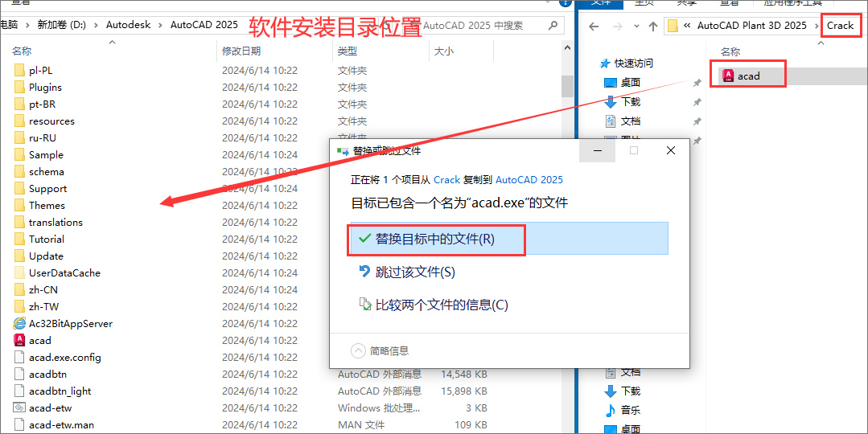The image size is (868, 434).
Task: Expand the fewer details chevron in dialog
Action: 359,350
